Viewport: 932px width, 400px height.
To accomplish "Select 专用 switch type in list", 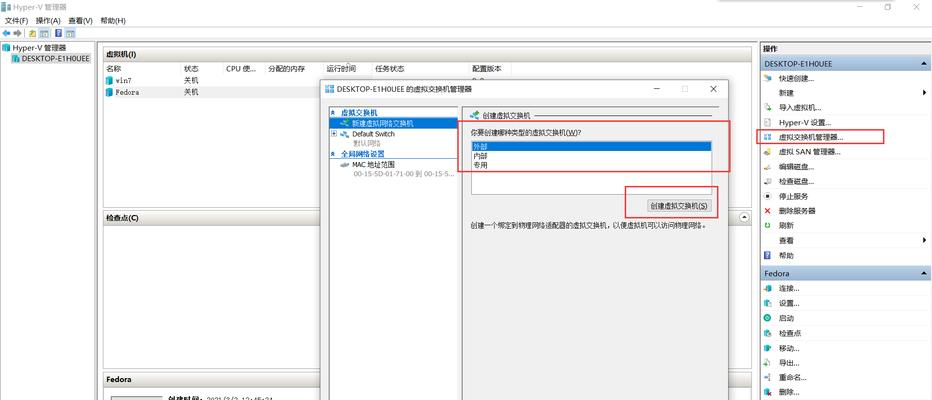I will pos(591,165).
